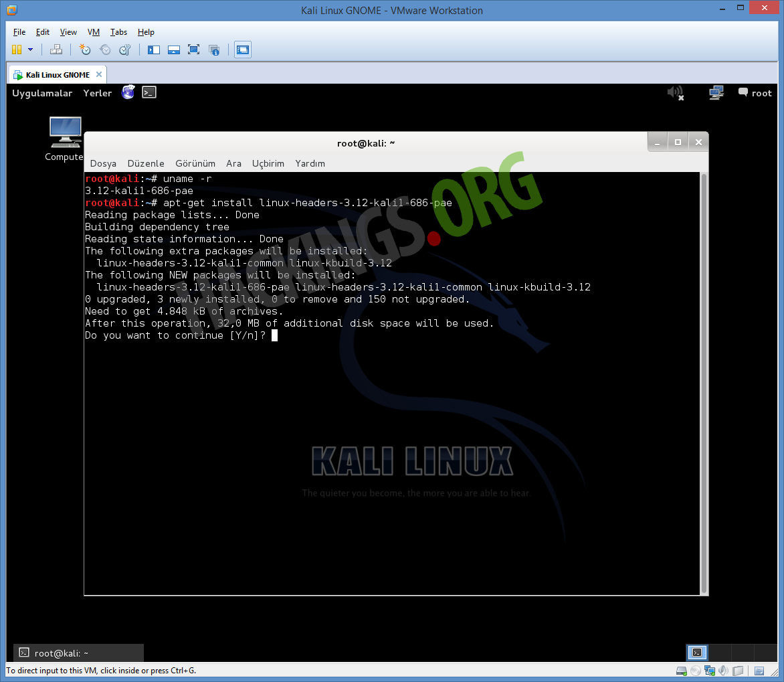Click the hard disk device status icon
Screen dimensions: 784x682
681,671
